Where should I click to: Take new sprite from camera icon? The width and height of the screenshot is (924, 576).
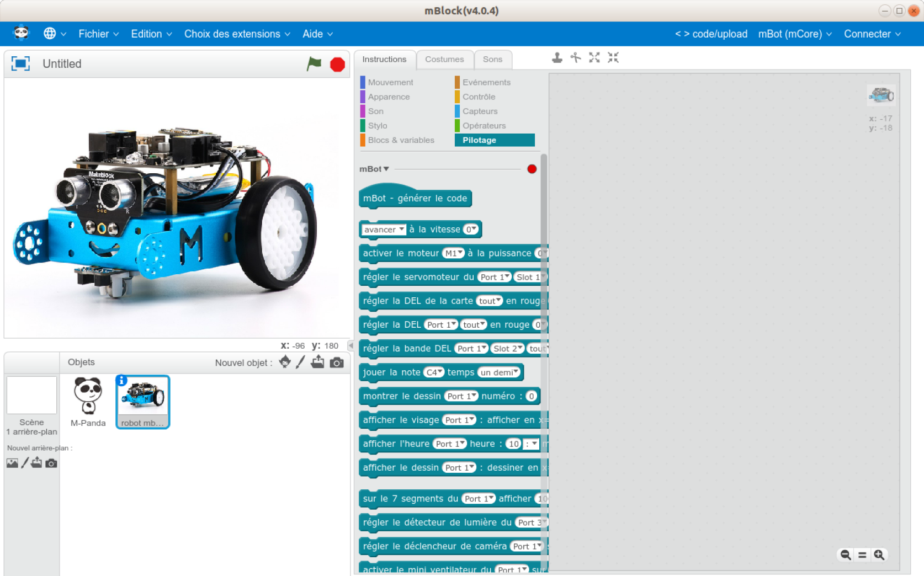click(337, 362)
